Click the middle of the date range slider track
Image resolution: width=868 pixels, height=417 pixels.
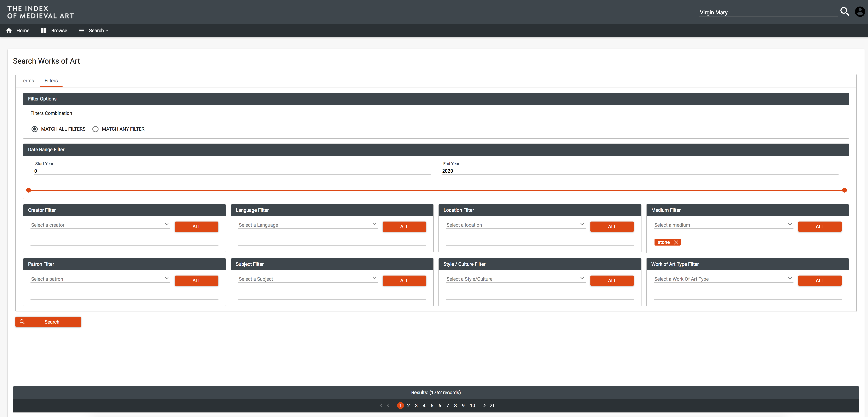(x=436, y=190)
